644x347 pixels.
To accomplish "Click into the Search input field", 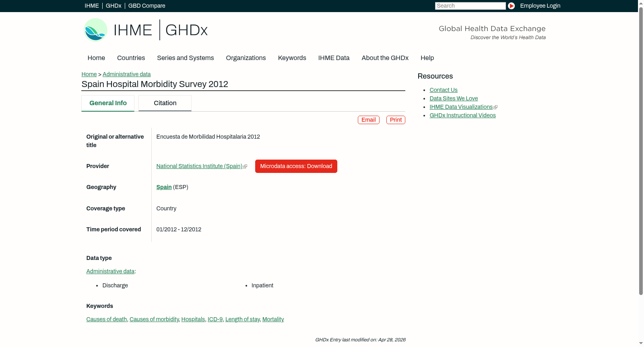I will click(470, 6).
